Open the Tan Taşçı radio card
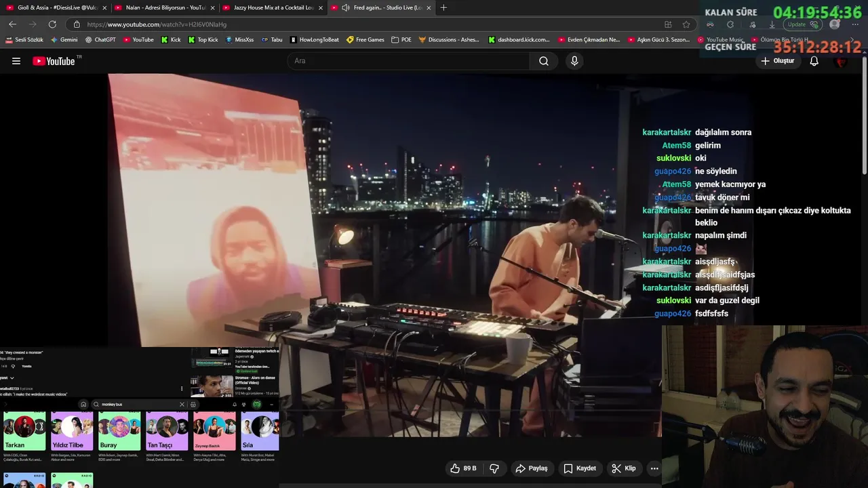868x488 pixels. coord(167,431)
